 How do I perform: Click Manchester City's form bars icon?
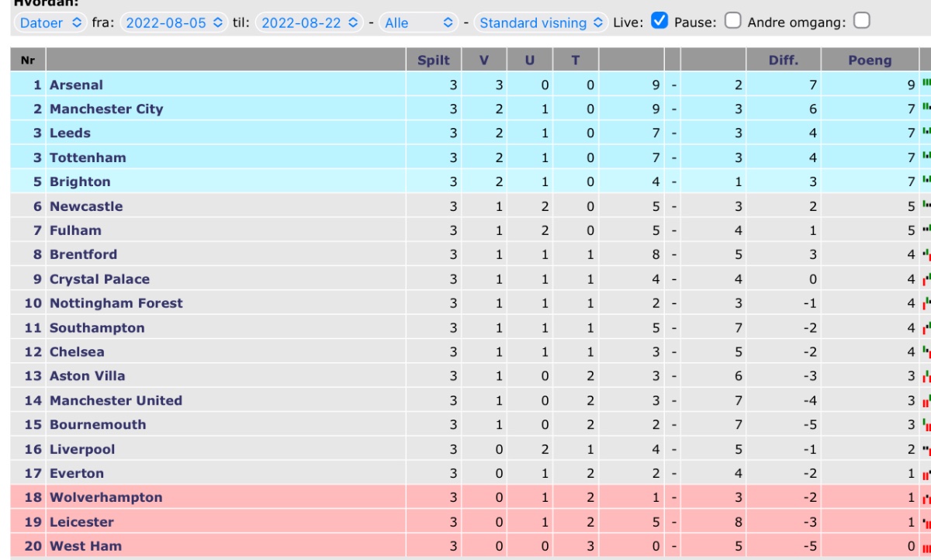point(926,108)
